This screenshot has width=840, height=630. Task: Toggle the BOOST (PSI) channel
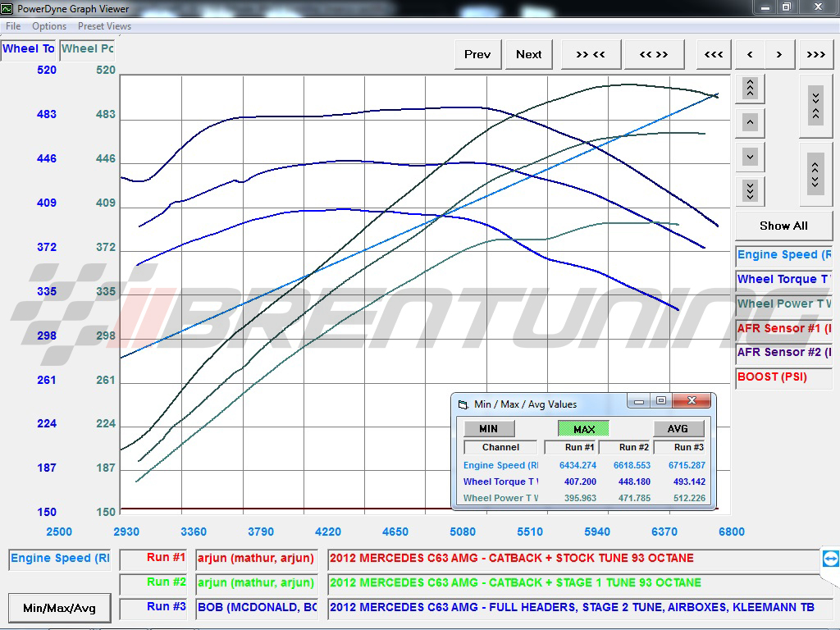pyautogui.click(x=784, y=377)
